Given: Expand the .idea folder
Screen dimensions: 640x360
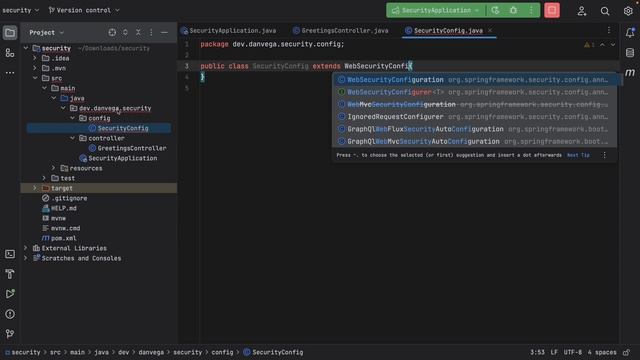Looking at the screenshot, I should [x=35, y=58].
